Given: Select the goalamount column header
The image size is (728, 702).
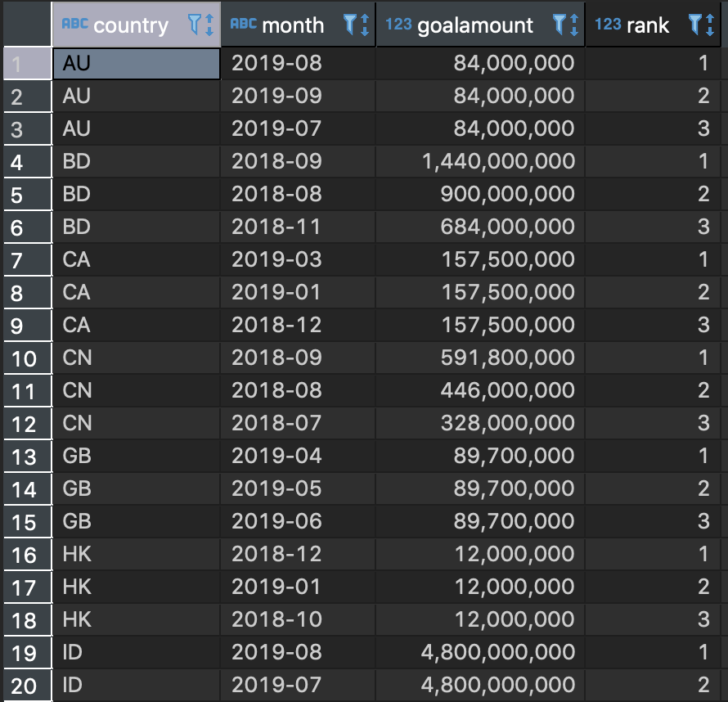Looking at the screenshot, I should pyautogui.click(x=480, y=25).
